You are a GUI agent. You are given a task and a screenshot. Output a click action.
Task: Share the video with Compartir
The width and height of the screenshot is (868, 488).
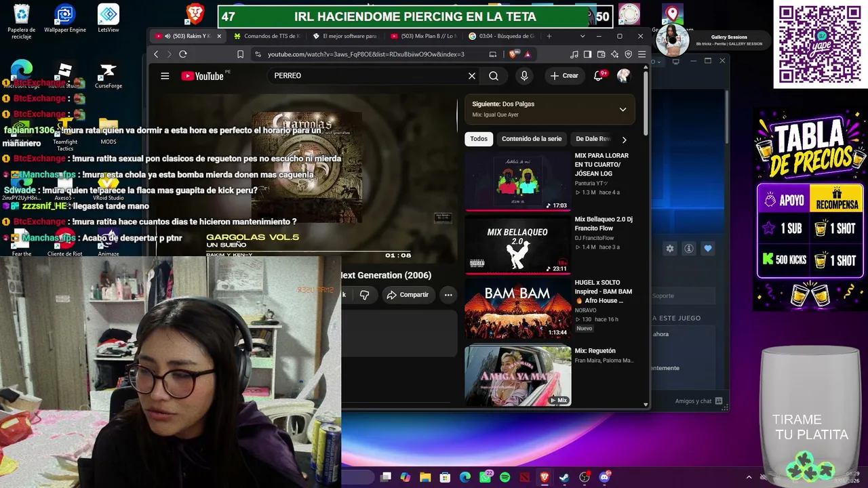408,295
